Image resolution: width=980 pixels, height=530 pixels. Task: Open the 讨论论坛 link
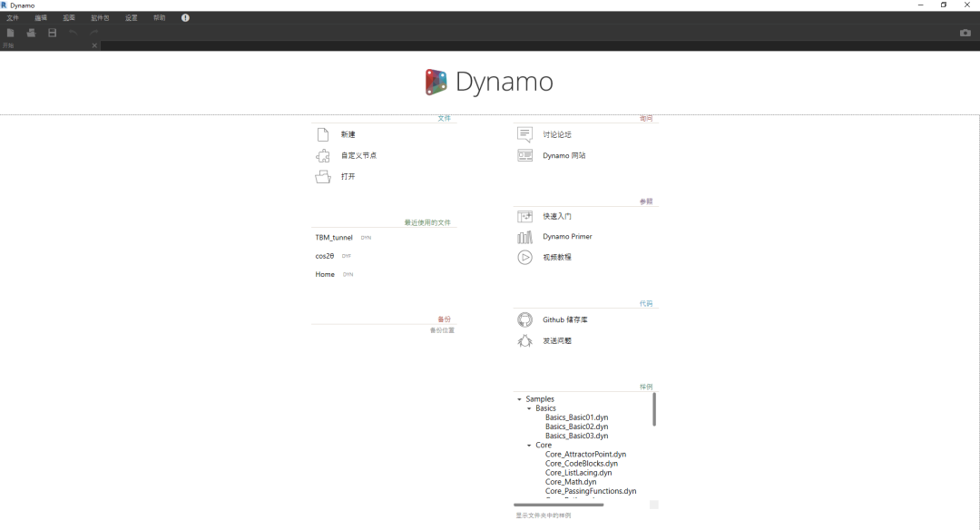[557, 134]
